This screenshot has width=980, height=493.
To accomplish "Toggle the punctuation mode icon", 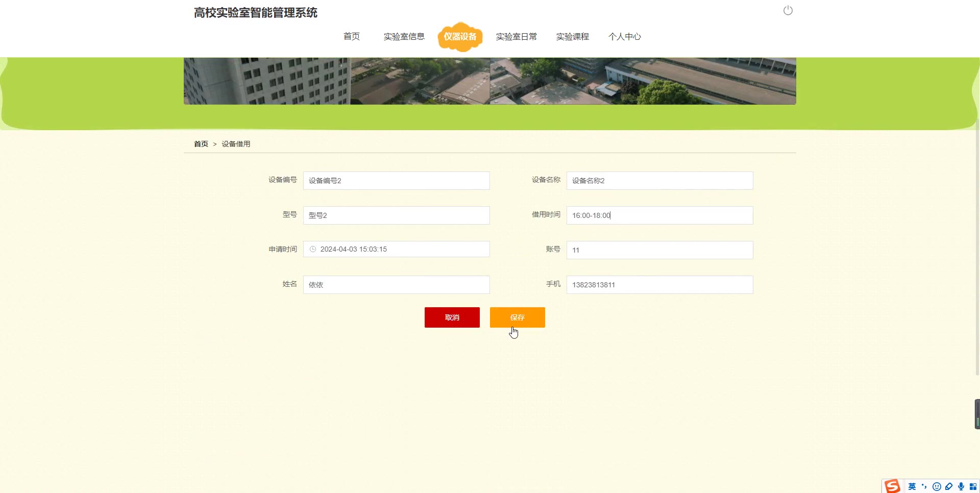I will coord(924,486).
